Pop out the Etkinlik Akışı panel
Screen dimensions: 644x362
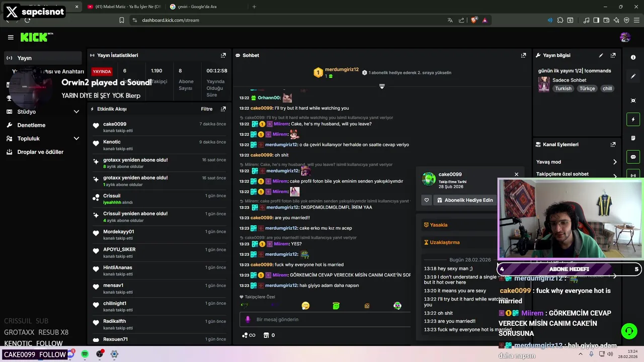pyautogui.click(x=223, y=109)
